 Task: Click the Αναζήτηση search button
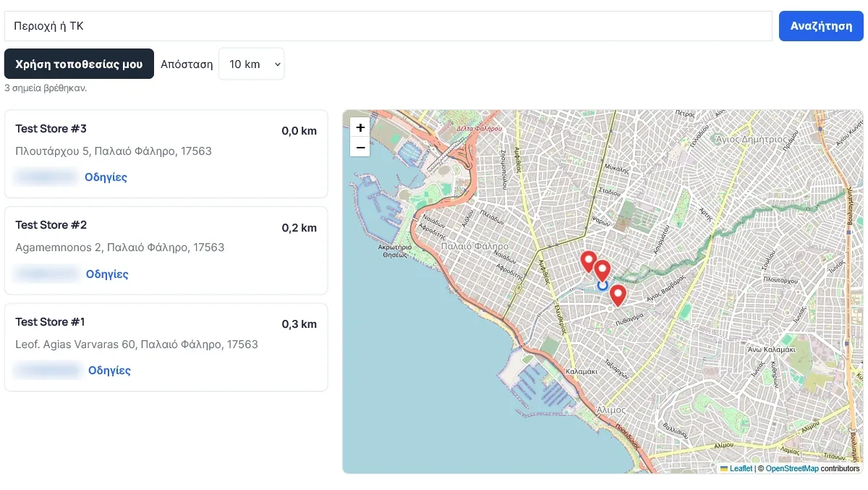tap(821, 26)
